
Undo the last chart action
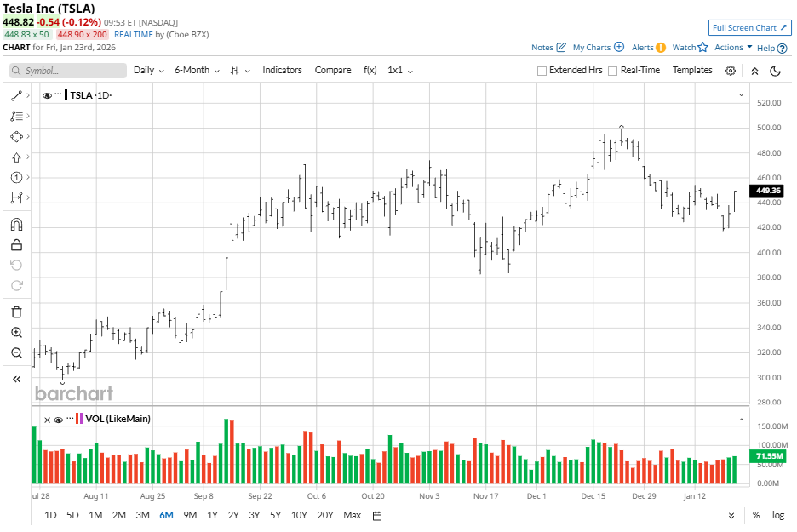(x=16, y=266)
